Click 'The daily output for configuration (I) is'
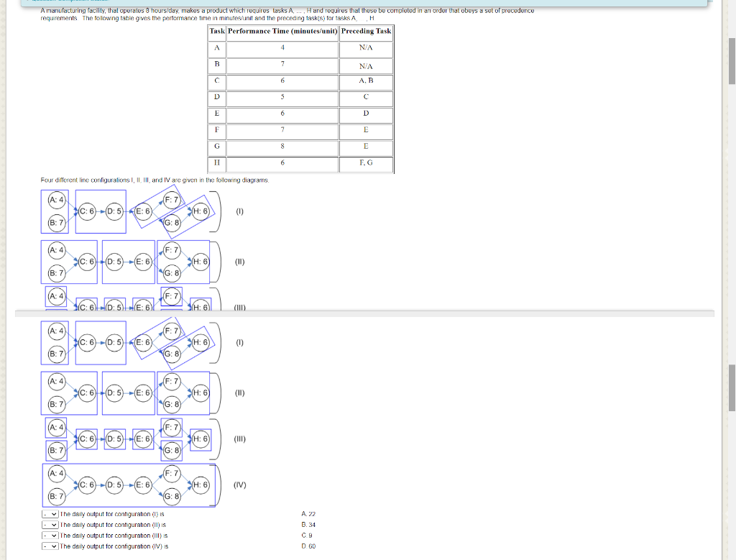The width and height of the screenshot is (736, 560). (x=112, y=514)
